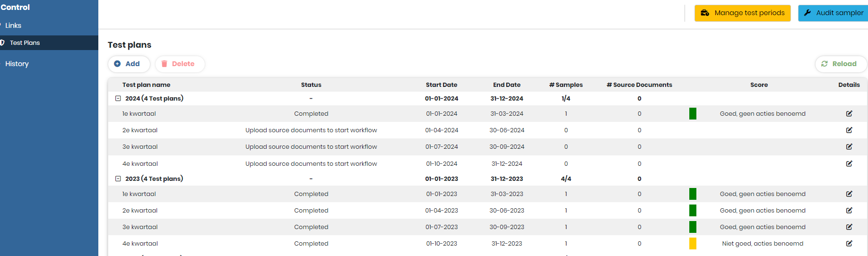Viewport: 868px width, 256px height.
Task: Sort by Status column header
Action: (x=311, y=85)
